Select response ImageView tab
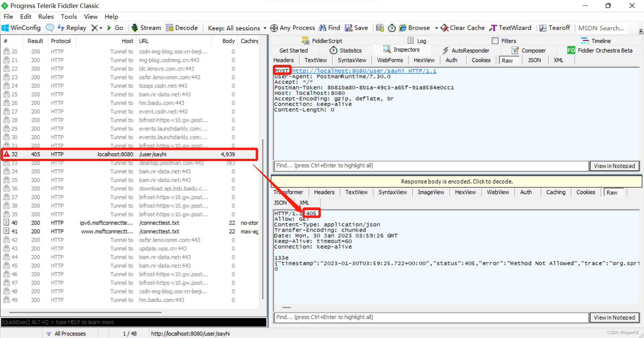This screenshot has height=338, width=644. (431, 192)
